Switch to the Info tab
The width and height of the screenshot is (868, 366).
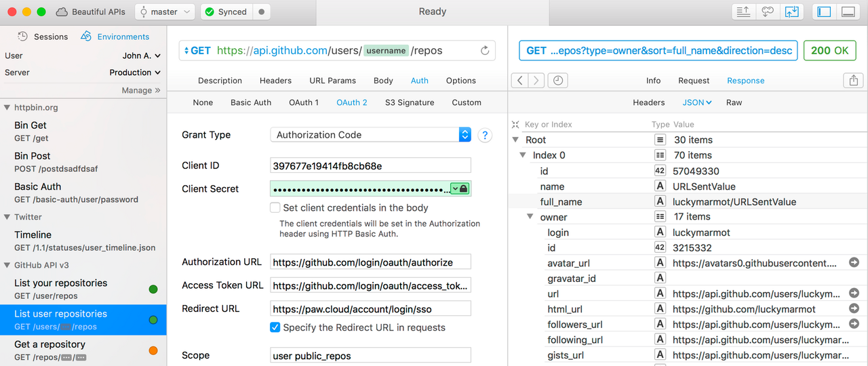pyautogui.click(x=654, y=81)
